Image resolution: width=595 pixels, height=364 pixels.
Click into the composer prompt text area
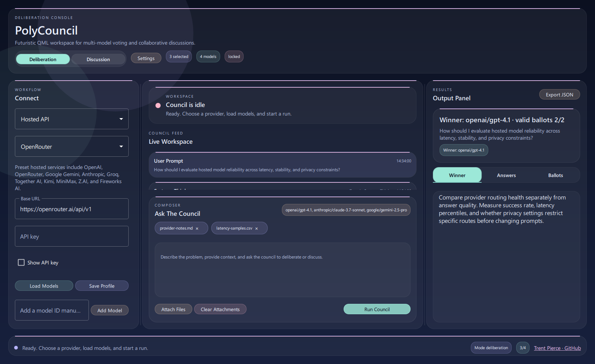click(283, 270)
